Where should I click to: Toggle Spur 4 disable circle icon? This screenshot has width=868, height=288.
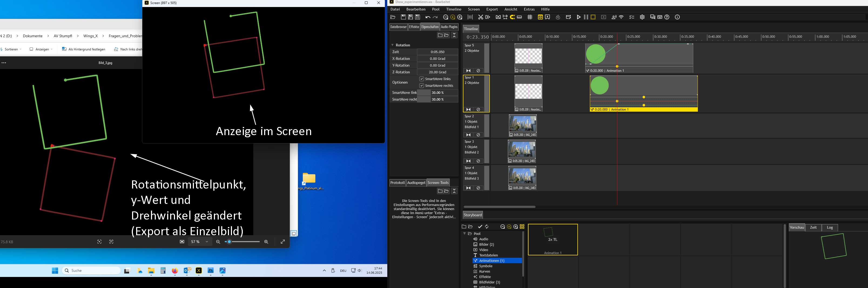(x=478, y=188)
